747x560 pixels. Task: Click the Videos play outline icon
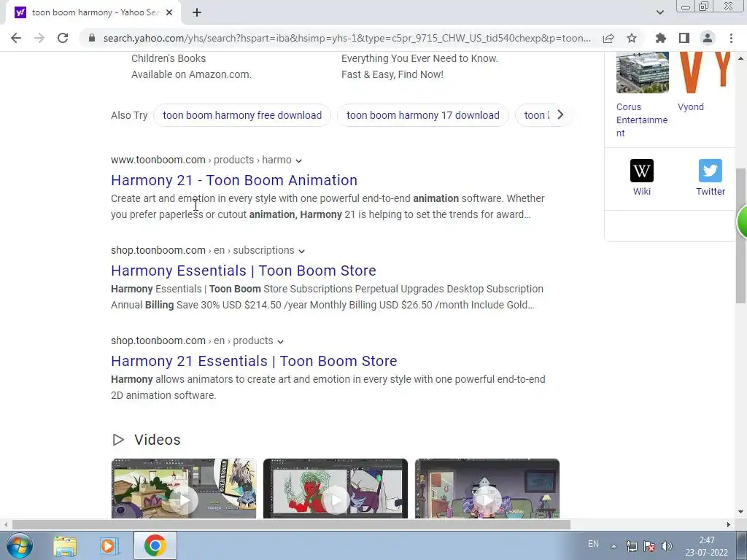coord(118,440)
